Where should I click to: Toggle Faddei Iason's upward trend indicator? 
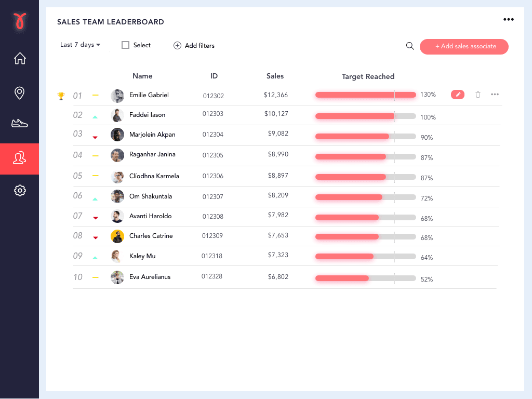coord(95,117)
